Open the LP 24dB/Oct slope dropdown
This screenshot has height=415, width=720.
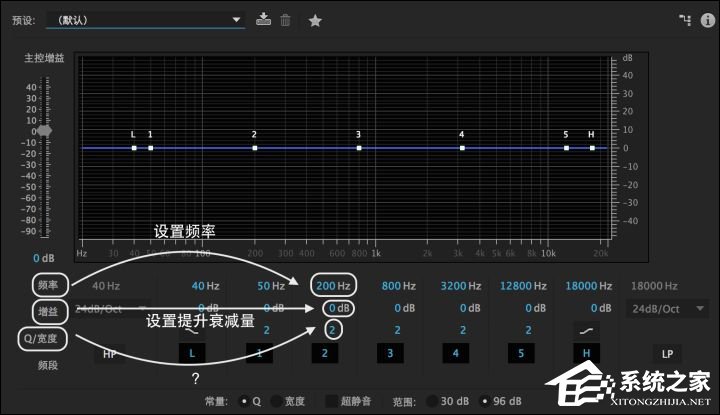pyautogui.click(x=667, y=309)
